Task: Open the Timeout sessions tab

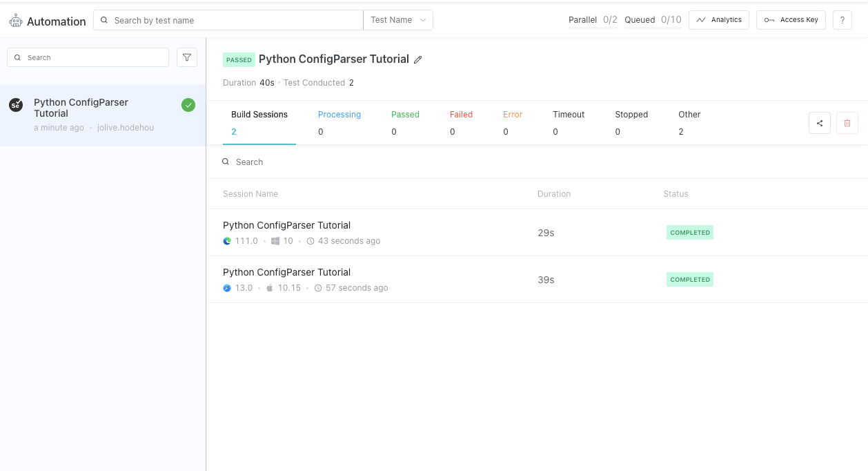Action: [x=569, y=122]
